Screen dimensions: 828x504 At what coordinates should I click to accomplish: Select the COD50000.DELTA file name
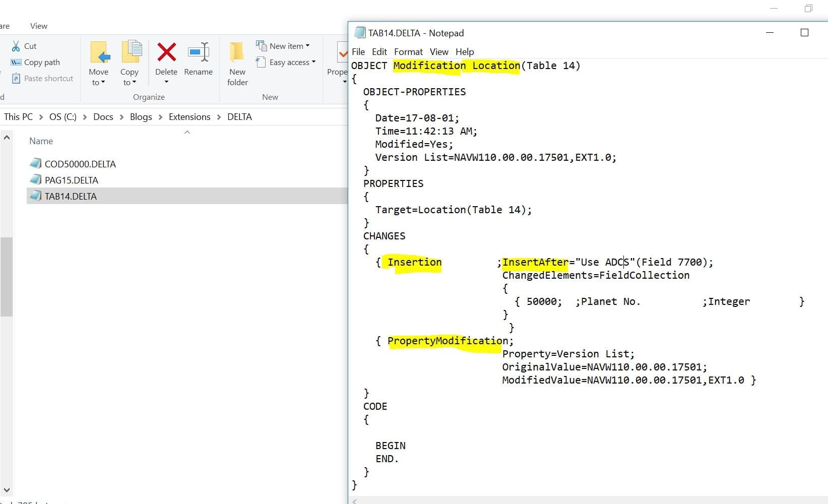[x=80, y=164]
